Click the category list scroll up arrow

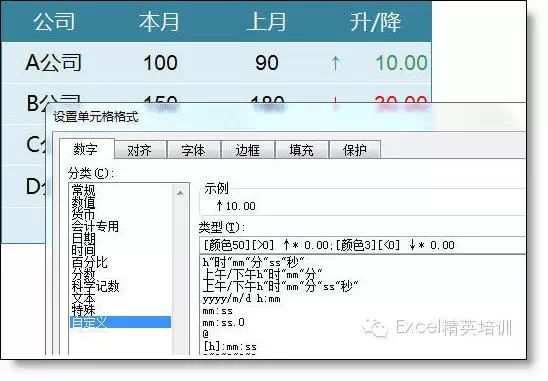point(180,193)
